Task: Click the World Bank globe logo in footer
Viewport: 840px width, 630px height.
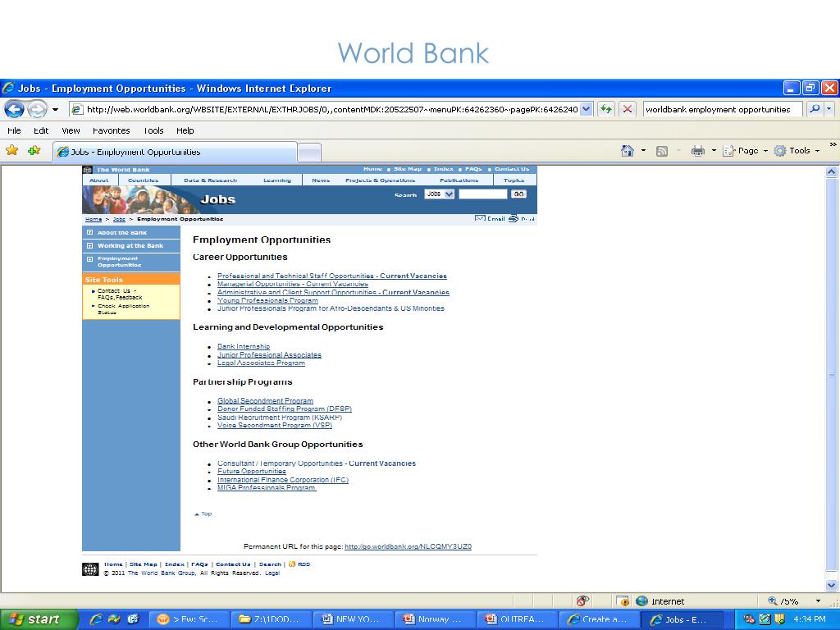Action: tap(90, 569)
